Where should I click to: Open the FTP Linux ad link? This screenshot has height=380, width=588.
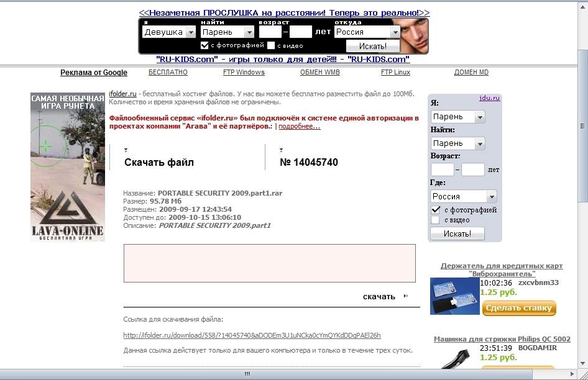[395, 72]
